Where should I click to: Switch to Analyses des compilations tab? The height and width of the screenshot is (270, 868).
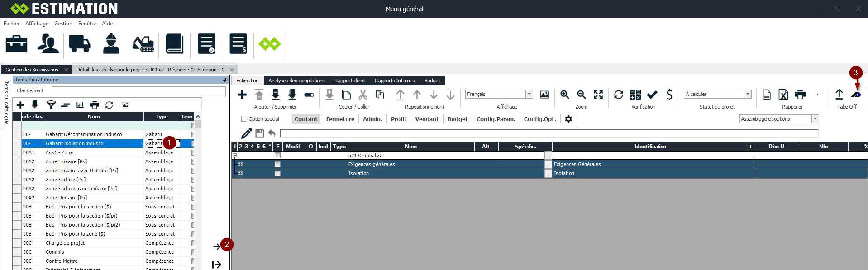pos(296,81)
